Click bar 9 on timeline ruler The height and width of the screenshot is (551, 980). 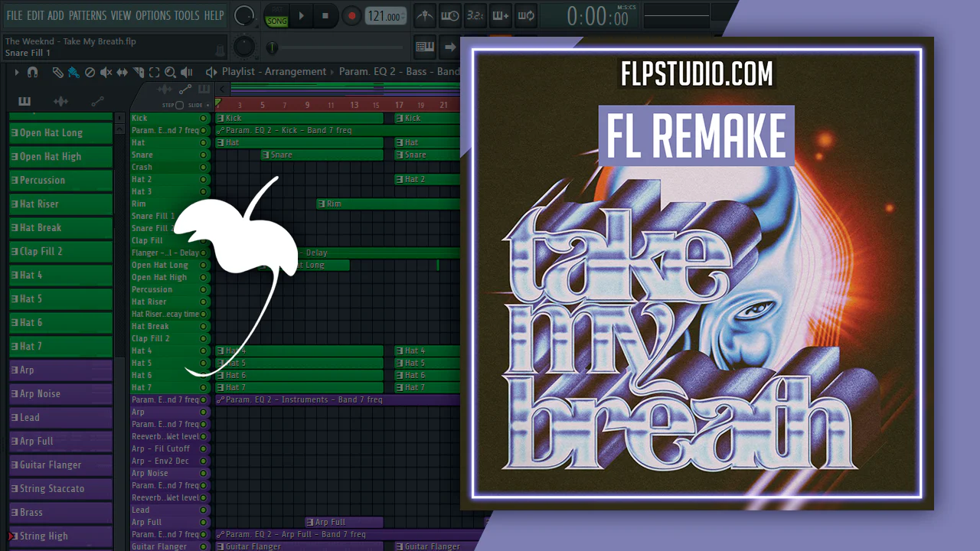(307, 105)
